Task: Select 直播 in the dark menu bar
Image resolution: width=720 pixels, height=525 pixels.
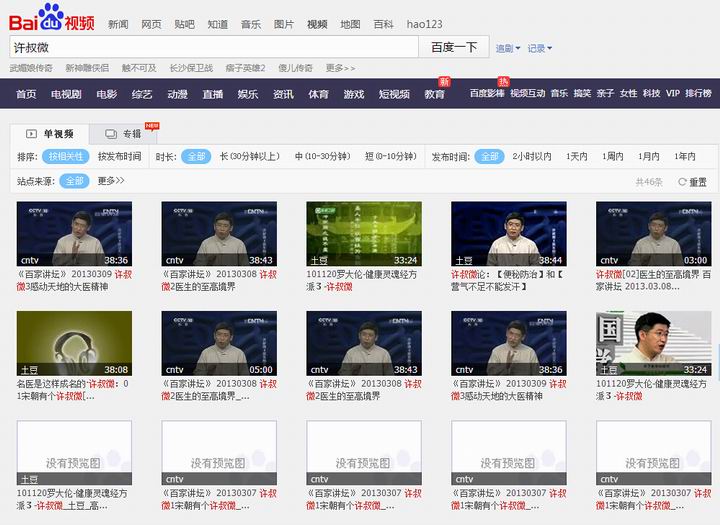Action: coord(213,94)
